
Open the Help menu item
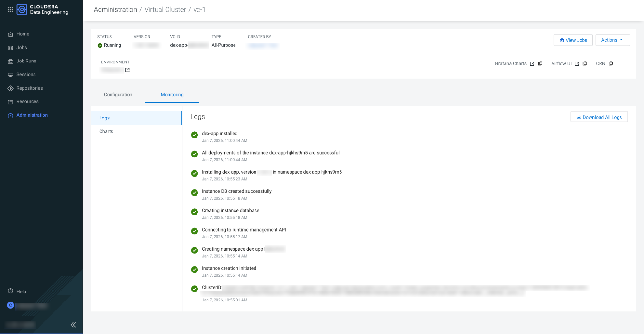click(x=21, y=291)
